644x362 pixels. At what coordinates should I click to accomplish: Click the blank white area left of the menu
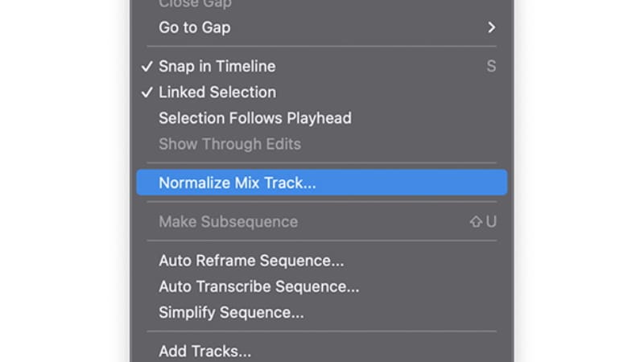(64, 181)
